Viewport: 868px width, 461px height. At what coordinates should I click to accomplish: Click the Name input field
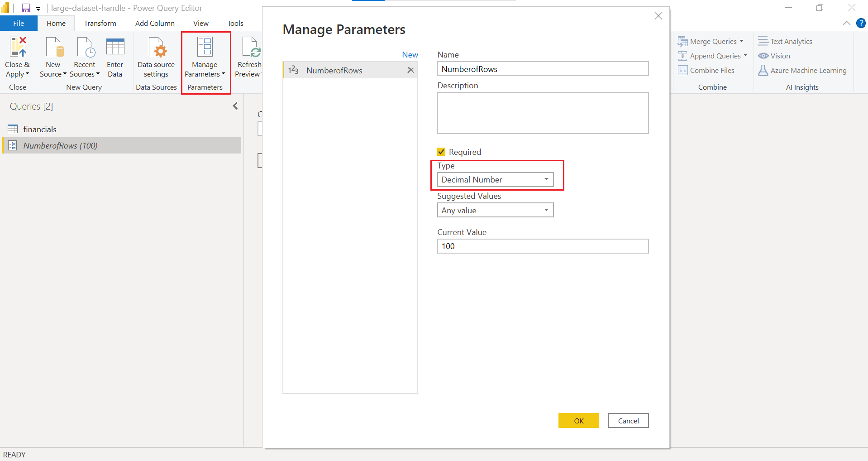point(543,69)
